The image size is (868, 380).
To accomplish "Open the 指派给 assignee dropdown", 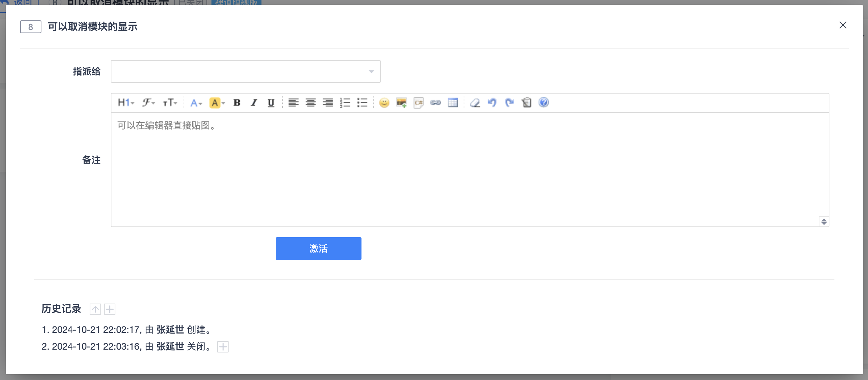I will 246,71.
